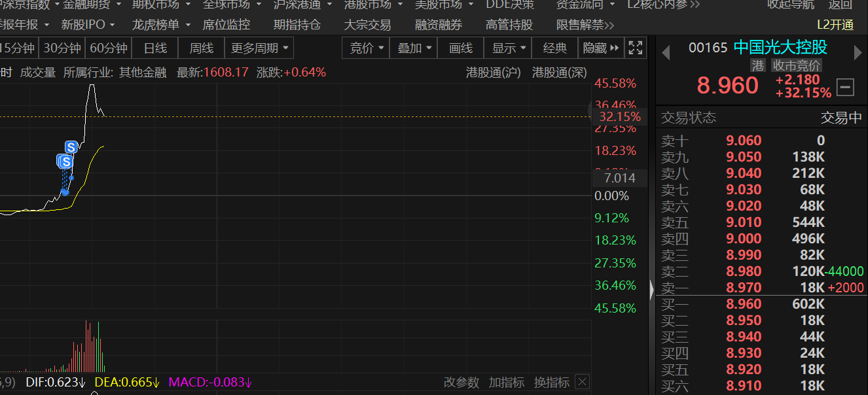The height and width of the screenshot is (395, 868).
Task: Expand more items after 限售解禁
Action: 609,26
